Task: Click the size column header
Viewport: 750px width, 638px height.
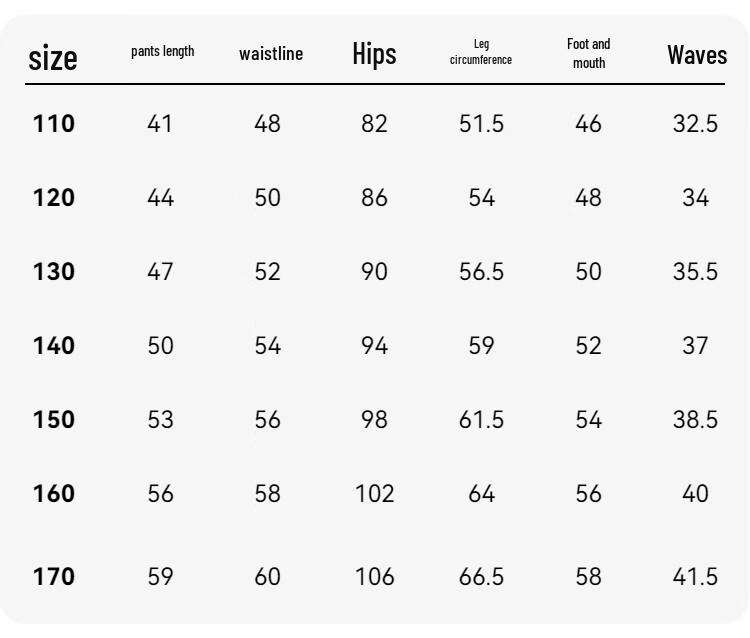Action: point(53,58)
